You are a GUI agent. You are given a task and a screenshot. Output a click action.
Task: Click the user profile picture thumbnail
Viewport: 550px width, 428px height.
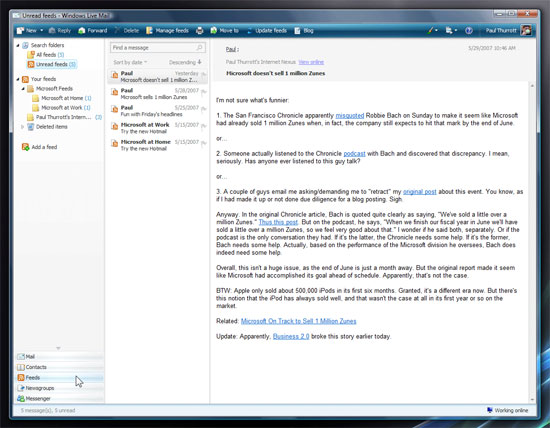(x=526, y=30)
